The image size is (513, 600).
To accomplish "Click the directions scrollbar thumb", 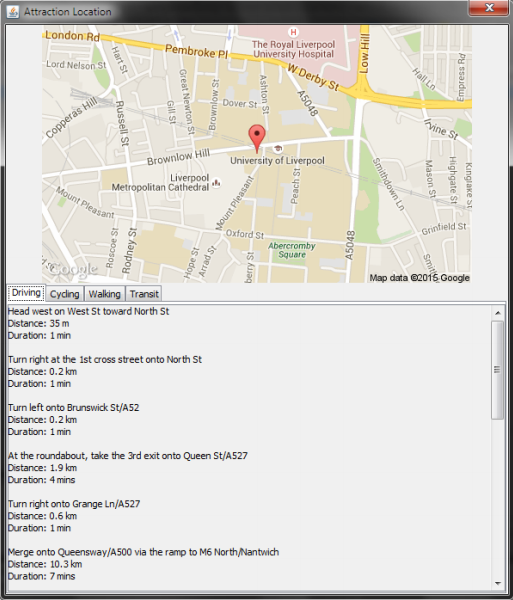I will point(498,370).
